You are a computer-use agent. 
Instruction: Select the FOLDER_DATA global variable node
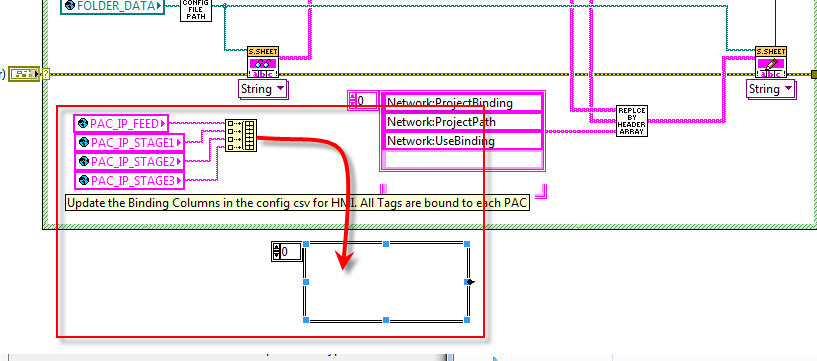(x=113, y=6)
